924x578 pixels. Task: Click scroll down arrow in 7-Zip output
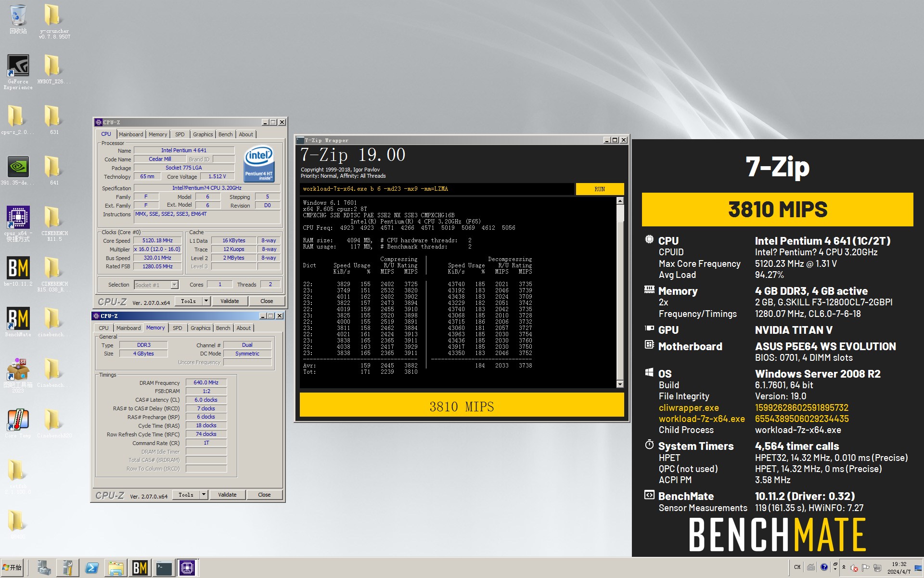(620, 384)
